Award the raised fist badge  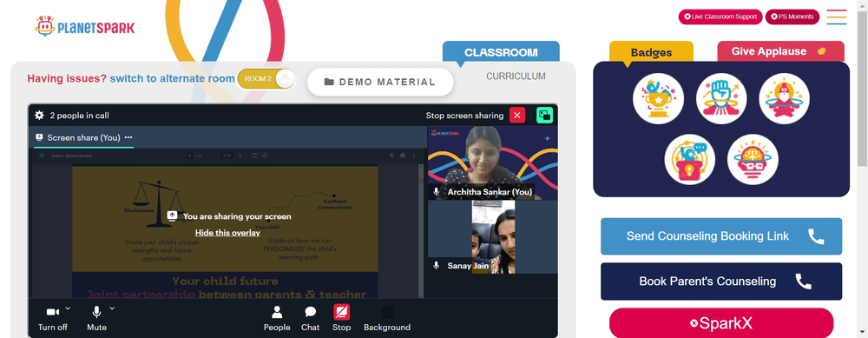click(x=721, y=99)
